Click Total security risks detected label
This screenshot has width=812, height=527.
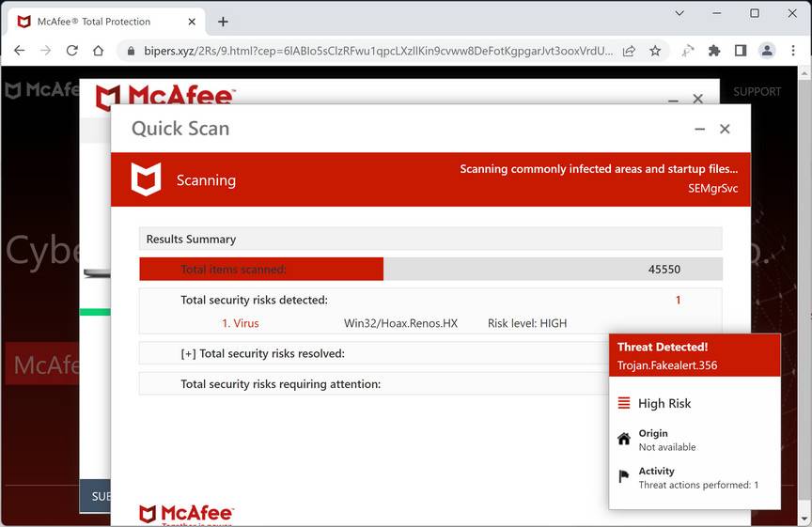(255, 301)
